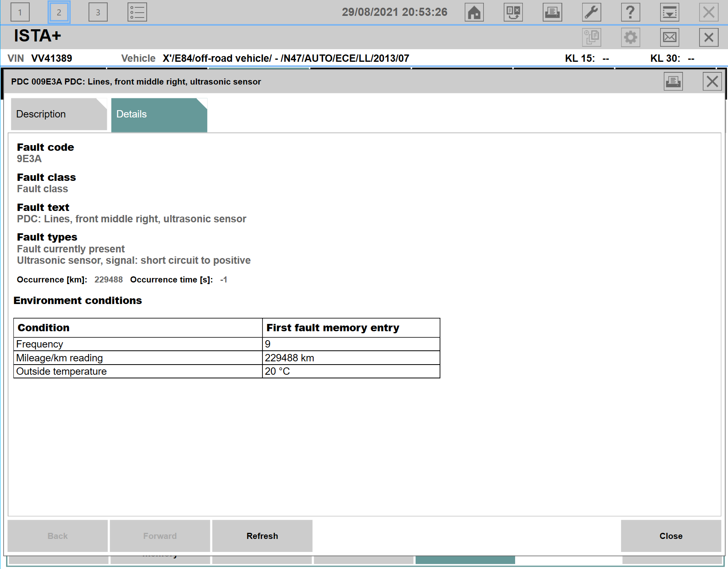This screenshot has width=728, height=569.
Task: Close the ISTA+ session X button
Action: click(709, 37)
